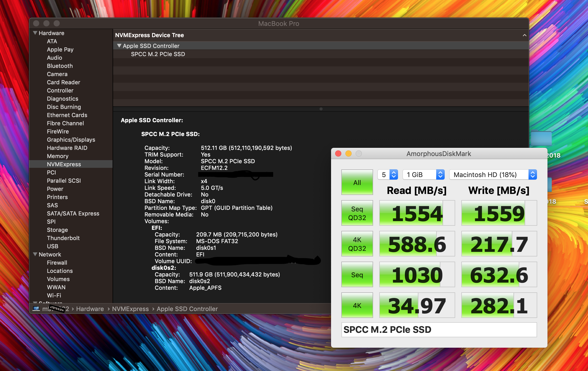Click the computer icon in path bar
Image resolution: width=588 pixels, height=371 pixels.
tap(36, 308)
